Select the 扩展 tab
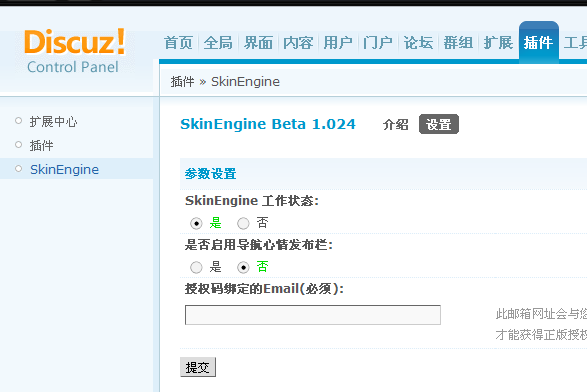Viewport: 587px width, 392px height. point(498,43)
